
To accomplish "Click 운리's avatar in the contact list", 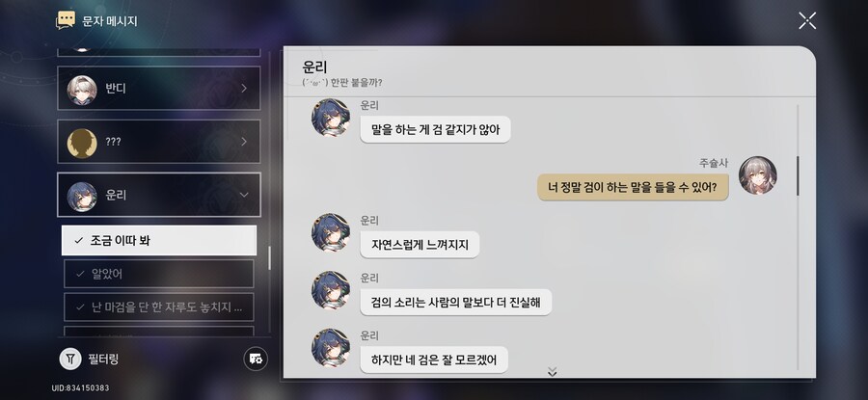I will (82, 197).
